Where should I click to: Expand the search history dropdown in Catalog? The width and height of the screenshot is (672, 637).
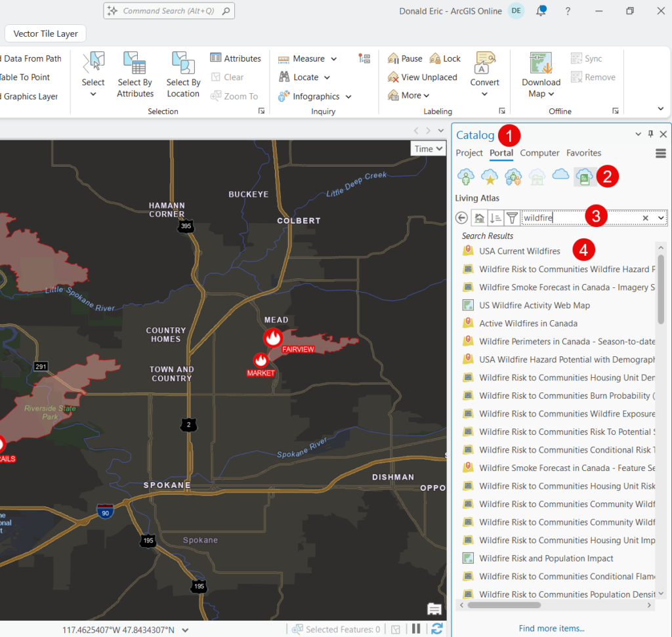pos(661,218)
